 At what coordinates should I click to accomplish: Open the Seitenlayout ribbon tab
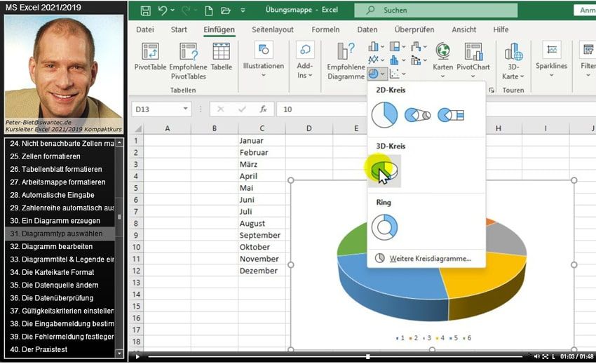(273, 29)
